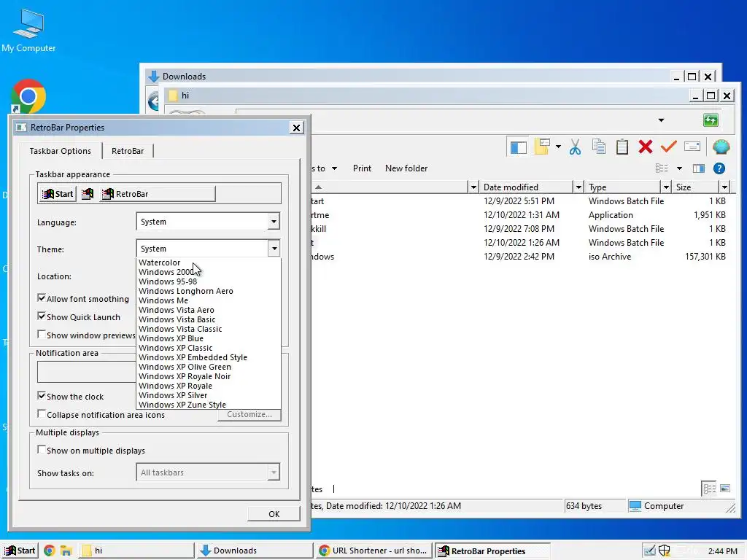The height and width of the screenshot is (560, 747).
Task: Choose Watercolor theme from list
Action: click(208, 262)
